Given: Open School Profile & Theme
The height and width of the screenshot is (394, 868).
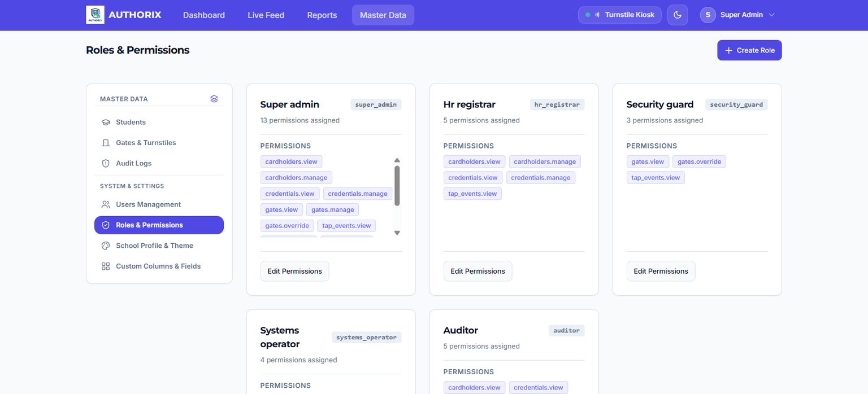Looking at the screenshot, I should coord(159,246).
